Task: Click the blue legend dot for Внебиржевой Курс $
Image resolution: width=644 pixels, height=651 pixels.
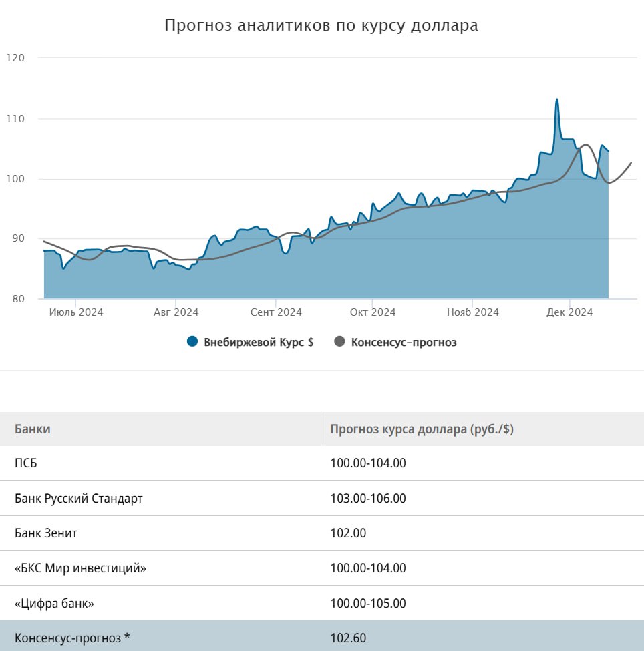Action: (193, 342)
